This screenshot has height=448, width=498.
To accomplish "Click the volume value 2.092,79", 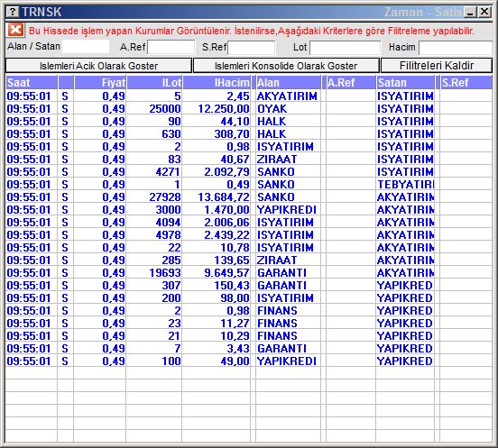I will tap(226, 172).
